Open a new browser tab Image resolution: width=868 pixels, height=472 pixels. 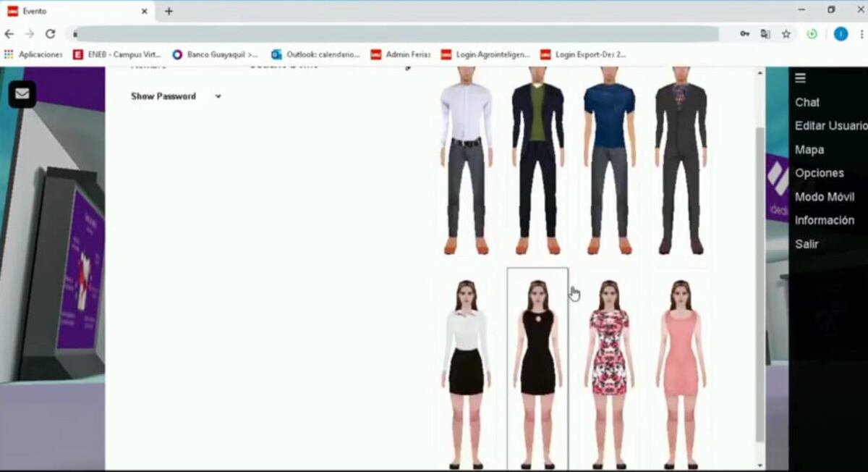pos(169,11)
